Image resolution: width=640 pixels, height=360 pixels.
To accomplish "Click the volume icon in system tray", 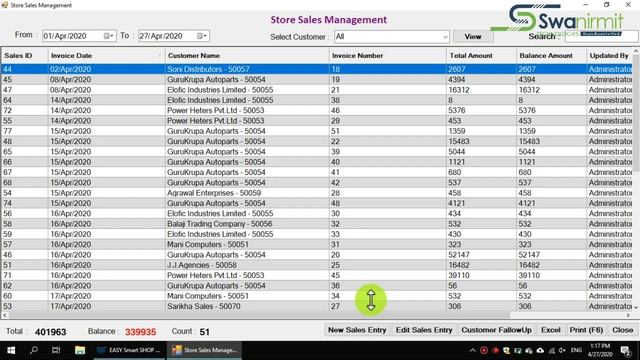I will (562, 350).
